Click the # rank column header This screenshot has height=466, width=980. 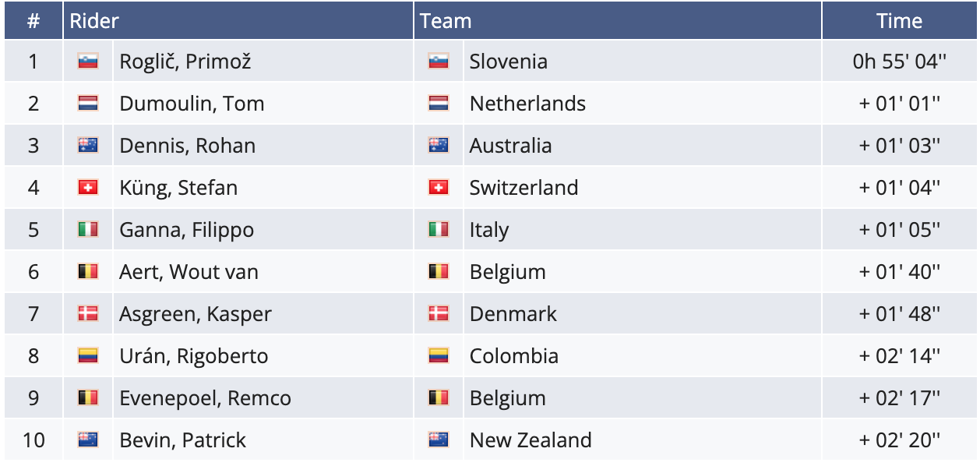(x=33, y=21)
